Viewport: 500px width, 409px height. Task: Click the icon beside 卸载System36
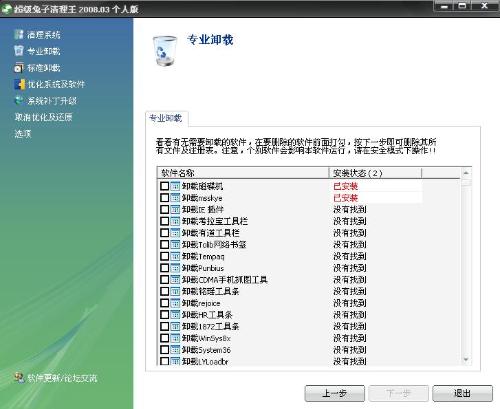pos(175,350)
